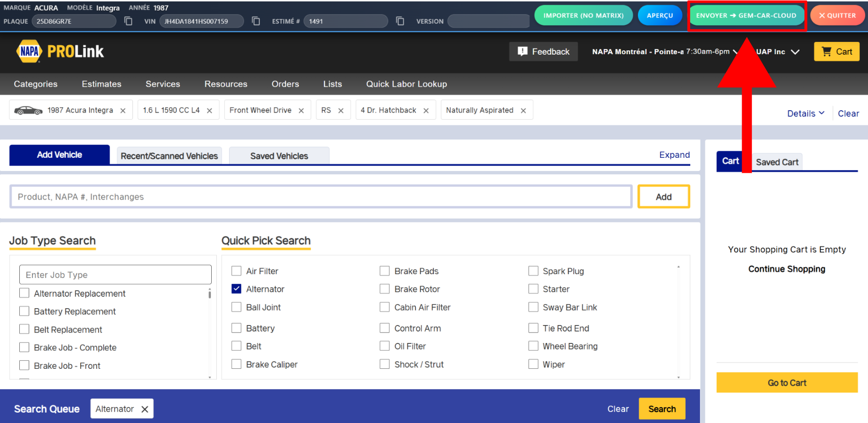Open the Categories menu

(x=36, y=84)
